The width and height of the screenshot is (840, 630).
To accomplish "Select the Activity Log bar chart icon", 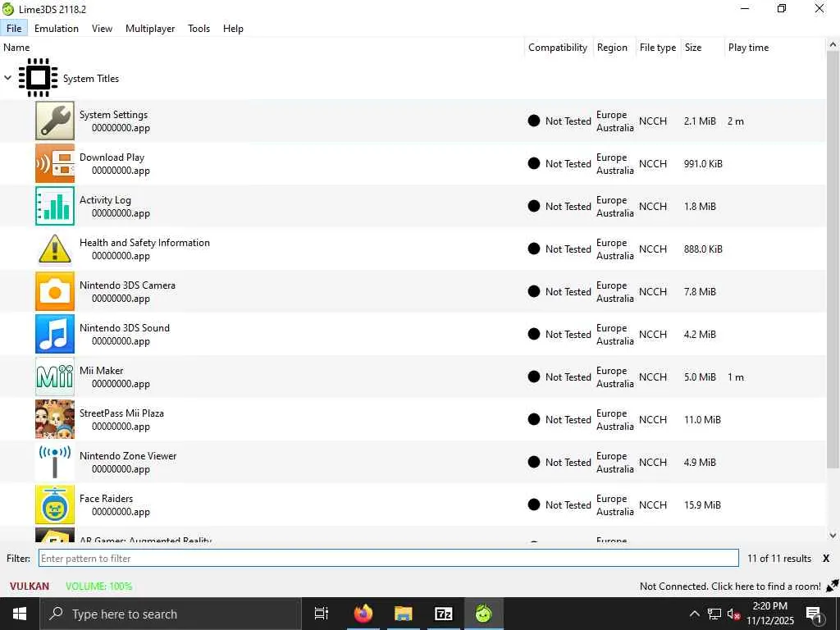I will tap(55, 206).
